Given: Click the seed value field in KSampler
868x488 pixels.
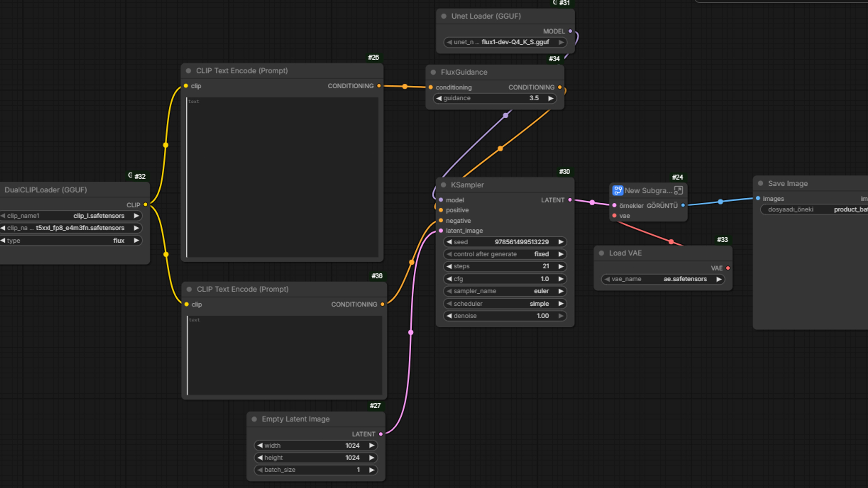Looking at the screenshot, I should click(505, 242).
